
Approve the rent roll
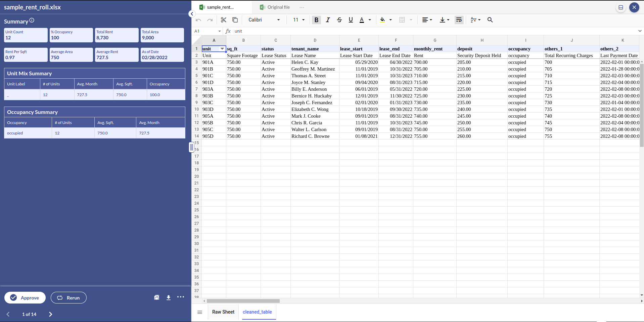(25, 298)
